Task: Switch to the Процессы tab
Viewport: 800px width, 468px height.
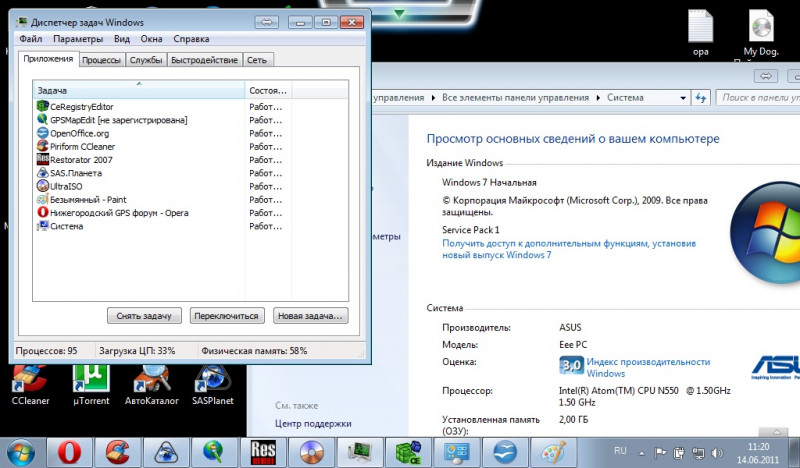Action: [102, 60]
